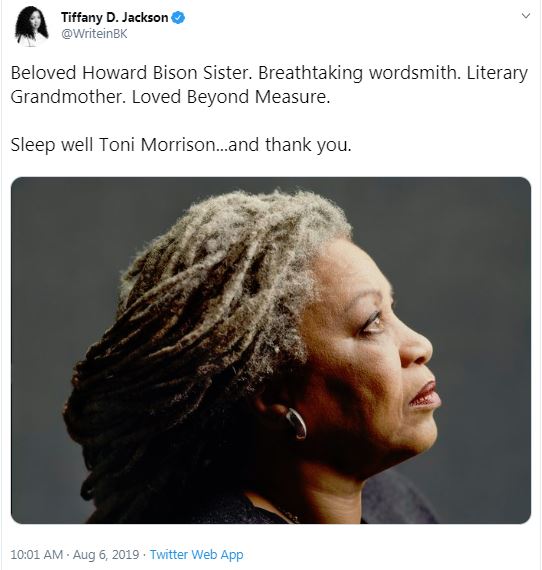Click the phrase and thank you

(290, 145)
